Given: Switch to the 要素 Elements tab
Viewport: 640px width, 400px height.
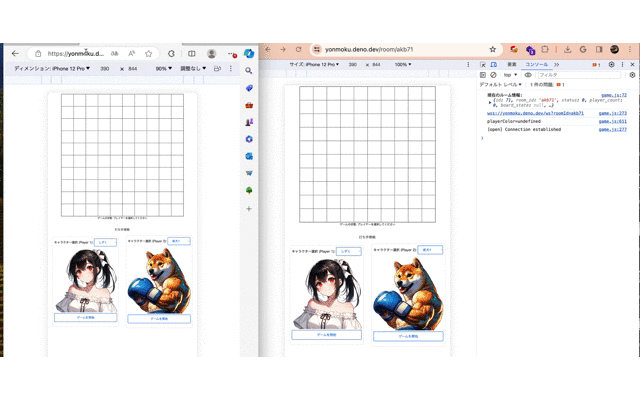Looking at the screenshot, I should pyautogui.click(x=512, y=64).
